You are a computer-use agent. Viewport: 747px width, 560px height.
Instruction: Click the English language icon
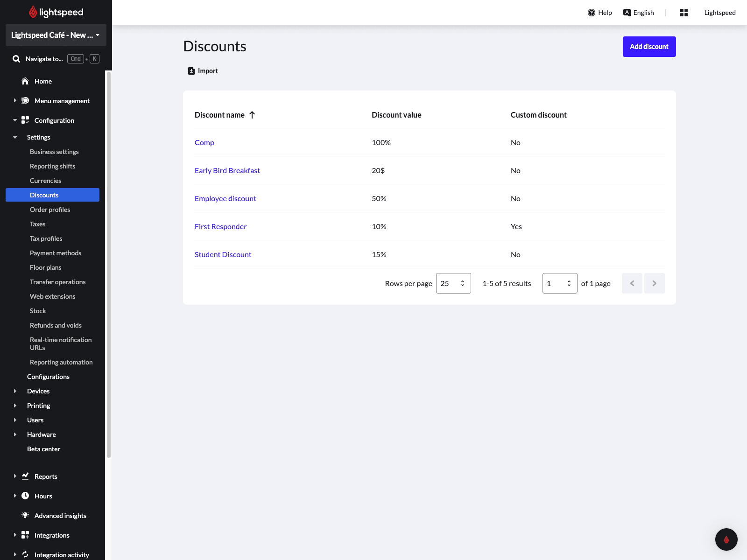[627, 13]
